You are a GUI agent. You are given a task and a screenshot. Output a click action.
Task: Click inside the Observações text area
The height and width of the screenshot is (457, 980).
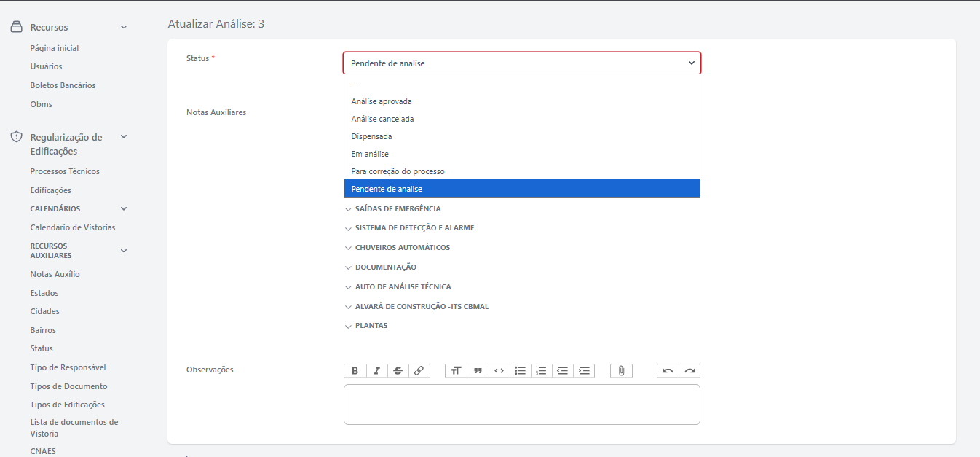(521, 405)
